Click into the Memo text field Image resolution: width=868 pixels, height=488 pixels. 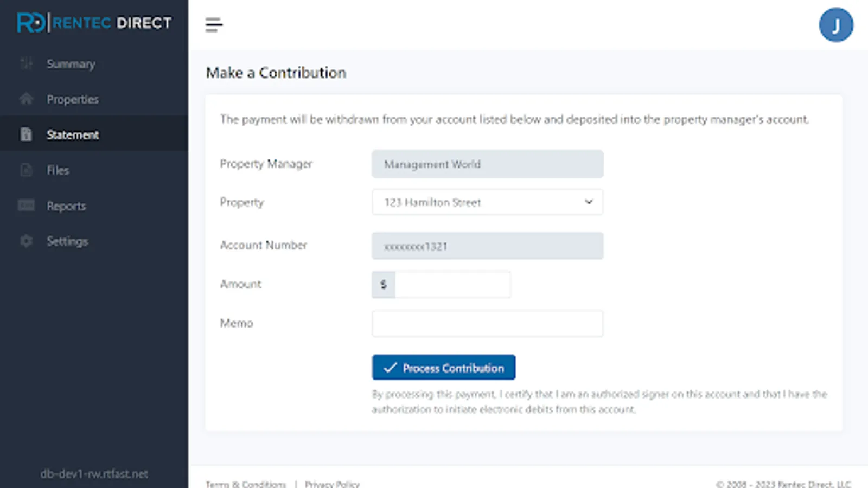click(487, 324)
